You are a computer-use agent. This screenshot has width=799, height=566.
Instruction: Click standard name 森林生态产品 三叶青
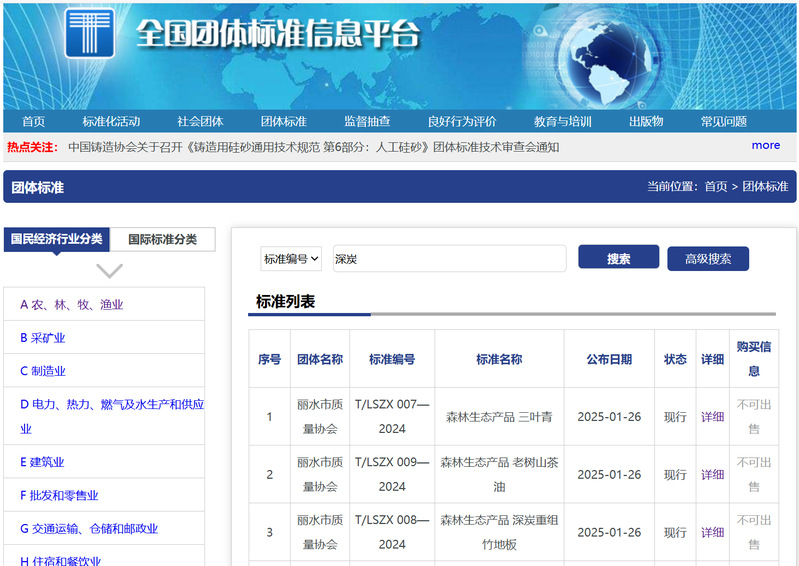[x=499, y=417]
